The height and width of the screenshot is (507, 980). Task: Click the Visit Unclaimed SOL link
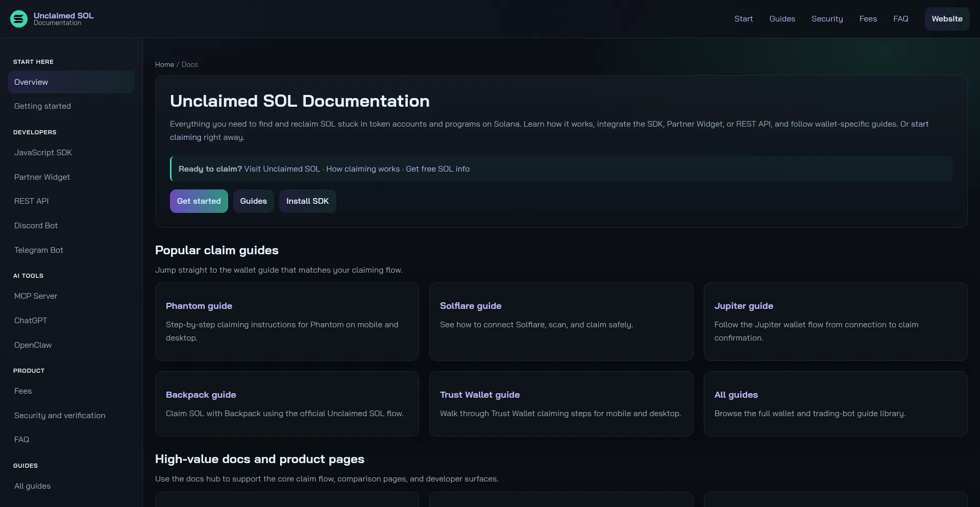[282, 169]
